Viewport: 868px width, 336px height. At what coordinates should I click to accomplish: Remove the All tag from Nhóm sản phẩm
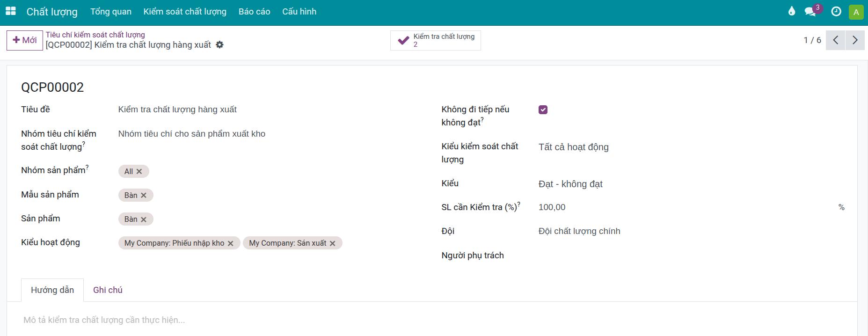click(x=139, y=171)
